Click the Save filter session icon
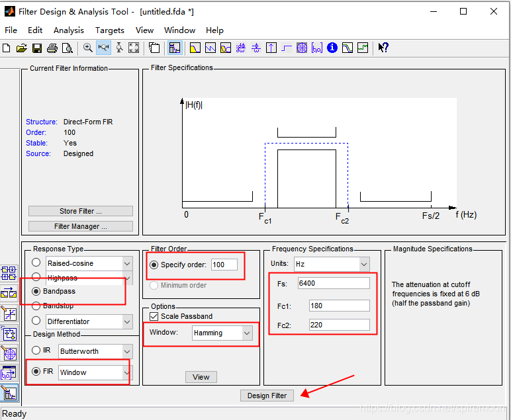Viewport: 511px width, 420px height. pos(36,48)
